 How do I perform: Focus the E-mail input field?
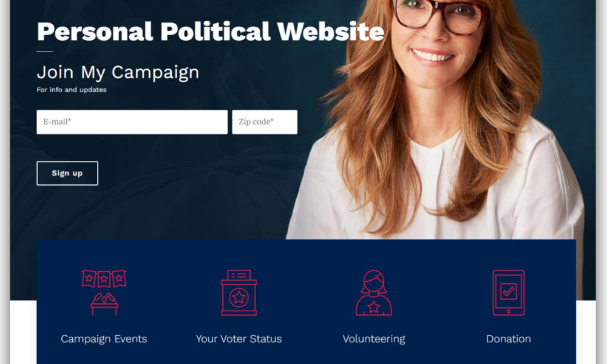tap(132, 122)
